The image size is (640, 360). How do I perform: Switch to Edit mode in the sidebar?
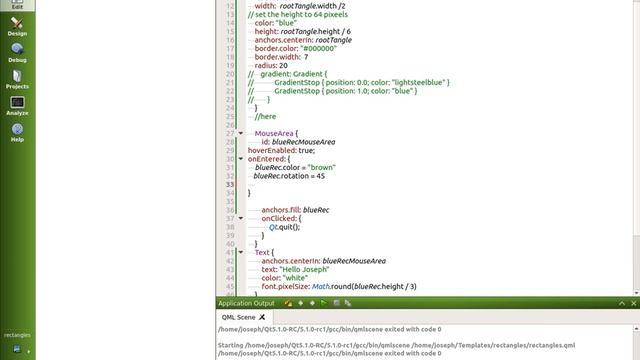coord(17,5)
